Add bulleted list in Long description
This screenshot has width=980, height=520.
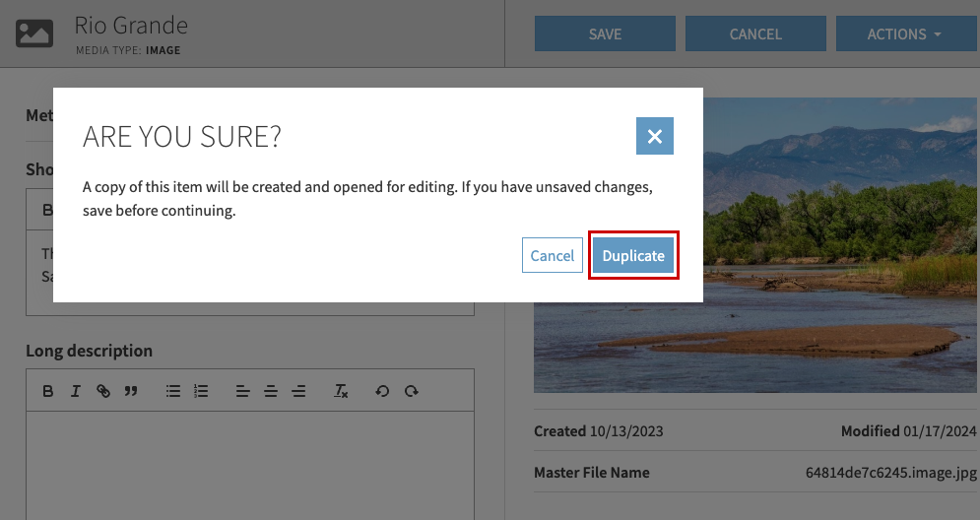(173, 391)
